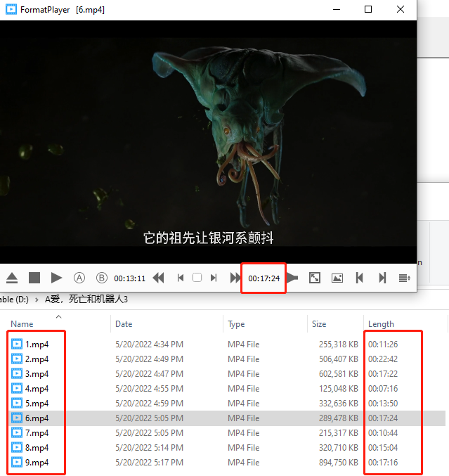Select file 3.mp4

coord(37,373)
